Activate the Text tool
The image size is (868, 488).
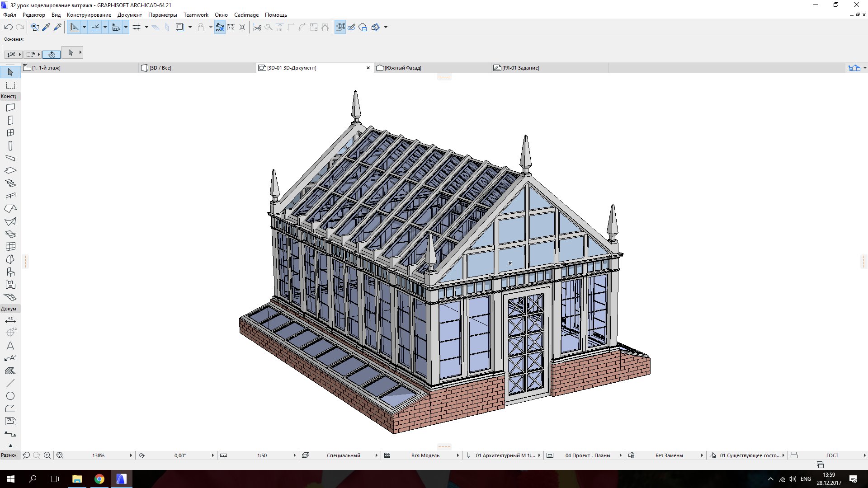(10, 346)
